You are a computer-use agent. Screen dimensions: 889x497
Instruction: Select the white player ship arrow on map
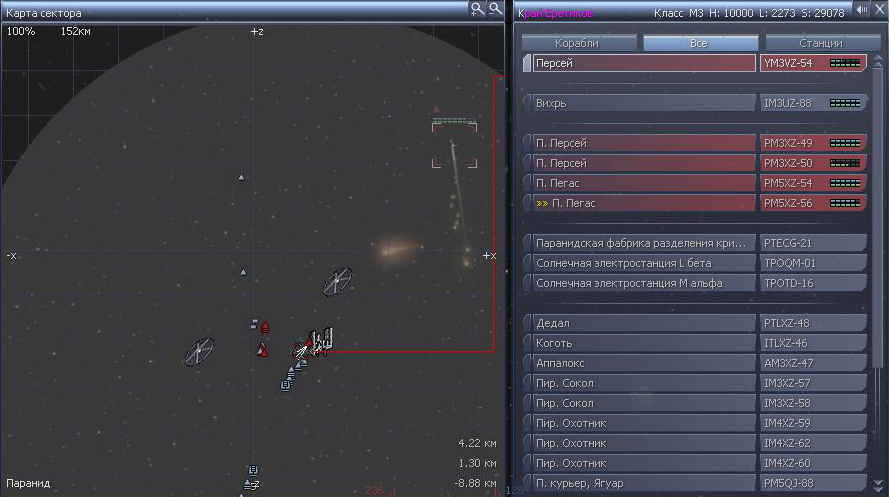(x=302, y=351)
